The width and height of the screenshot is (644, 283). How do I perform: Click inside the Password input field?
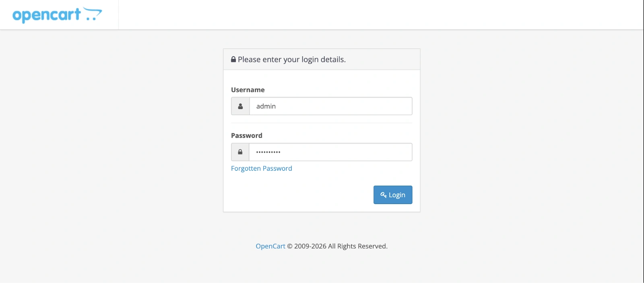[330, 152]
